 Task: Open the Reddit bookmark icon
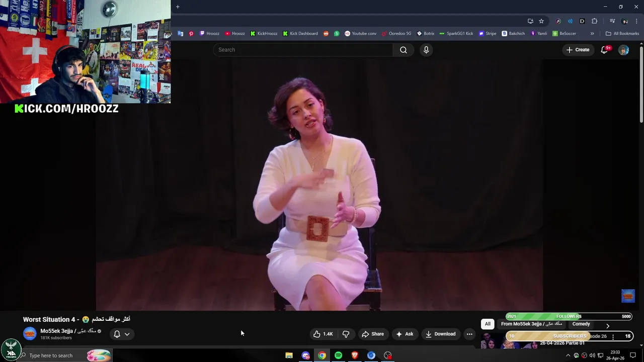pos(326,34)
